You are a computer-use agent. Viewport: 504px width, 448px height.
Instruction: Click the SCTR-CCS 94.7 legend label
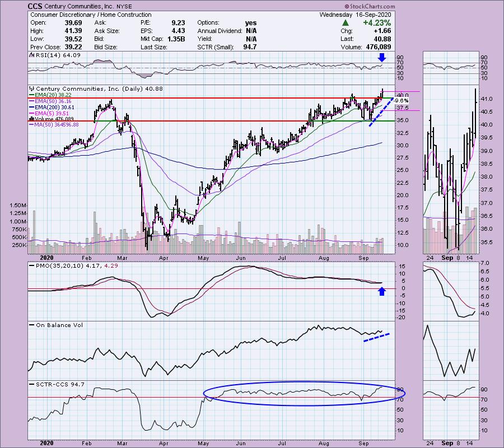point(57,384)
